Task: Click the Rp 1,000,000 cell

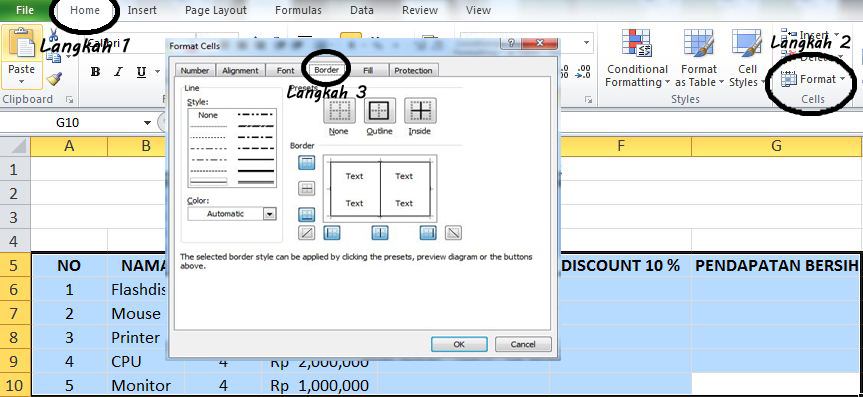Action: (x=319, y=385)
